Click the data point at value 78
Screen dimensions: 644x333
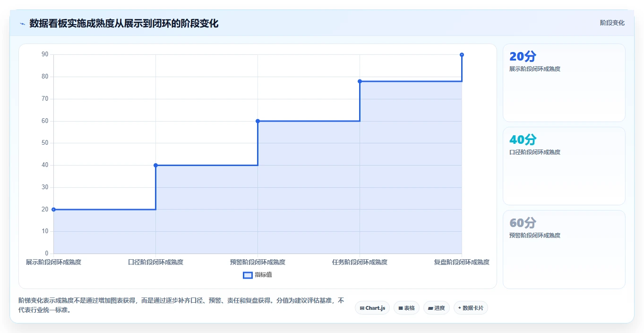tap(360, 81)
